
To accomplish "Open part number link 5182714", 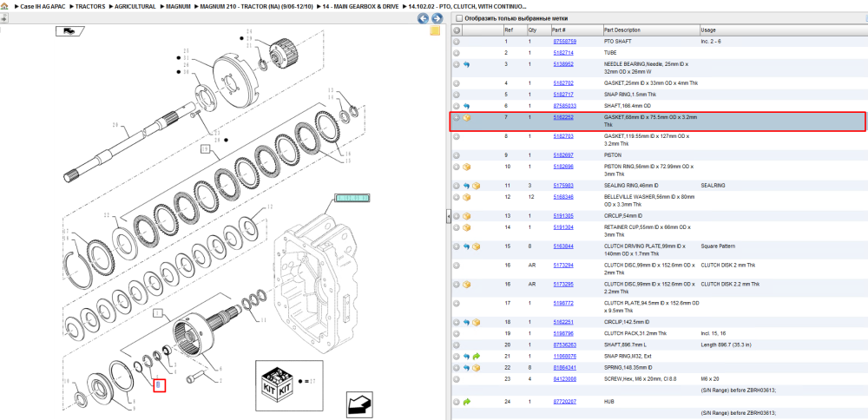I will pos(563,53).
